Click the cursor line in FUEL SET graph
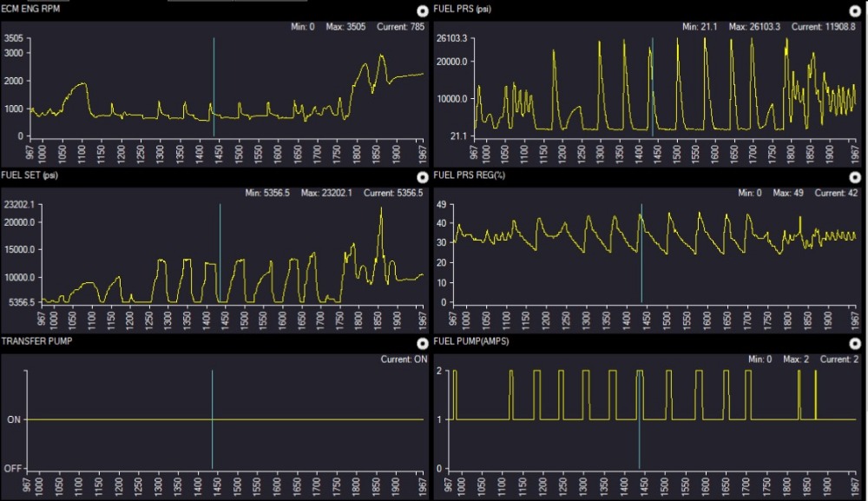This screenshot has height=501, width=868. tap(220, 253)
